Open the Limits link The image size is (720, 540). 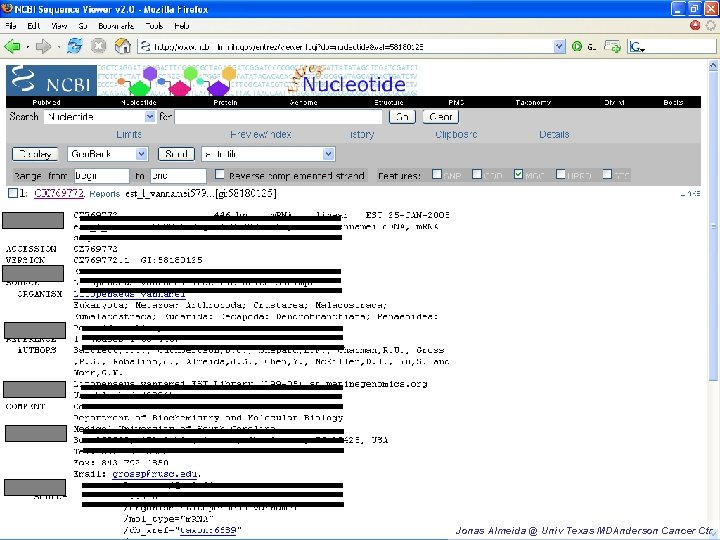tap(129, 135)
